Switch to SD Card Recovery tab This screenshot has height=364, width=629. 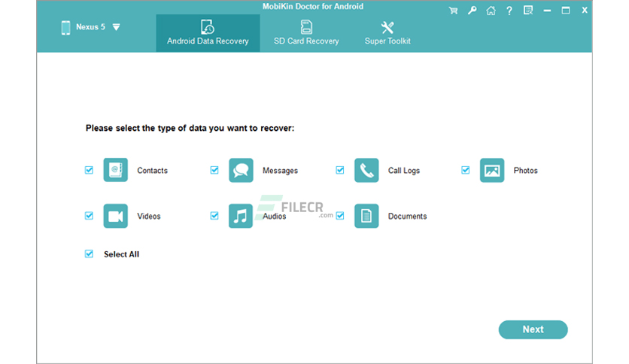(306, 33)
